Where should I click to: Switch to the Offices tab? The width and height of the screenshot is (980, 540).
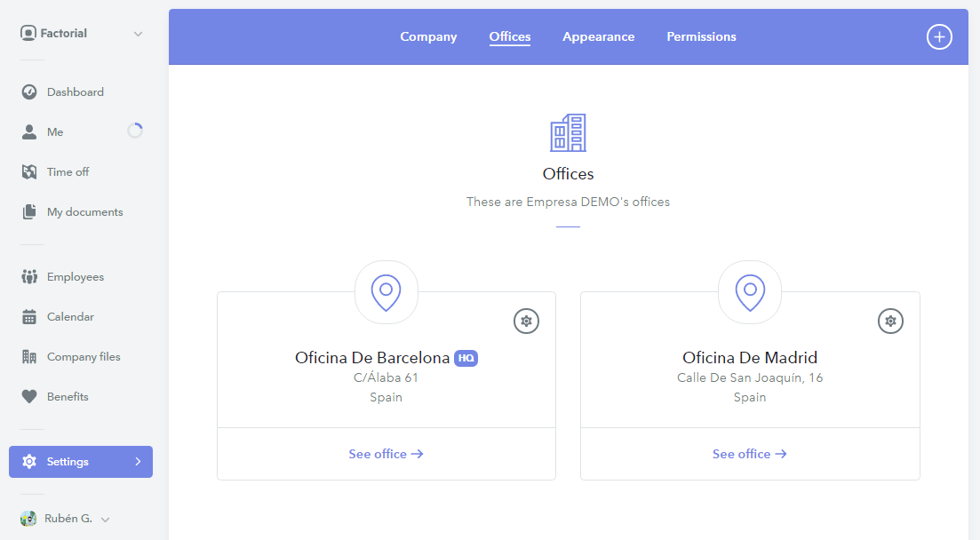click(509, 37)
